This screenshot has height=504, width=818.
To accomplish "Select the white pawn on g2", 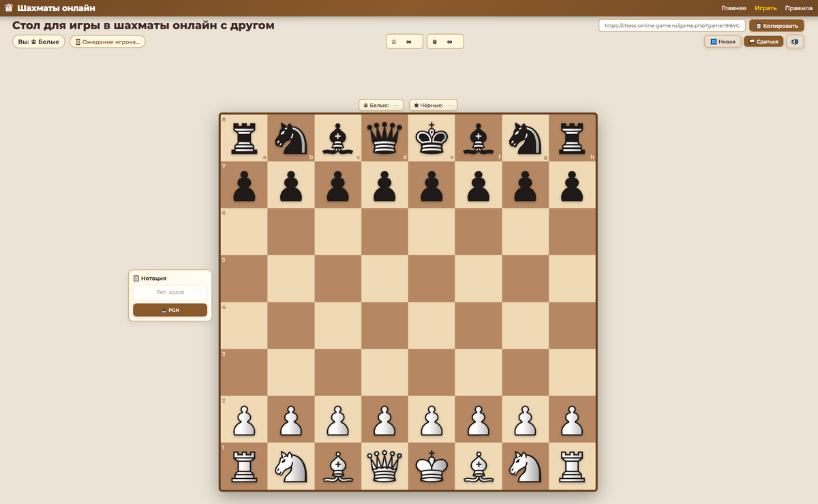I will click(x=526, y=420).
